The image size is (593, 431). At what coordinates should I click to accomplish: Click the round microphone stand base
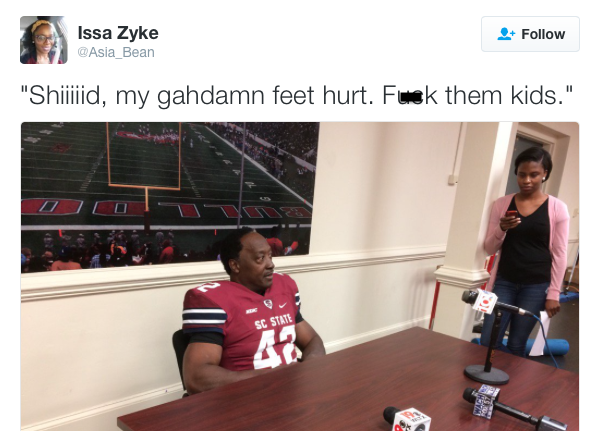pyautogui.click(x=486, y=374)
